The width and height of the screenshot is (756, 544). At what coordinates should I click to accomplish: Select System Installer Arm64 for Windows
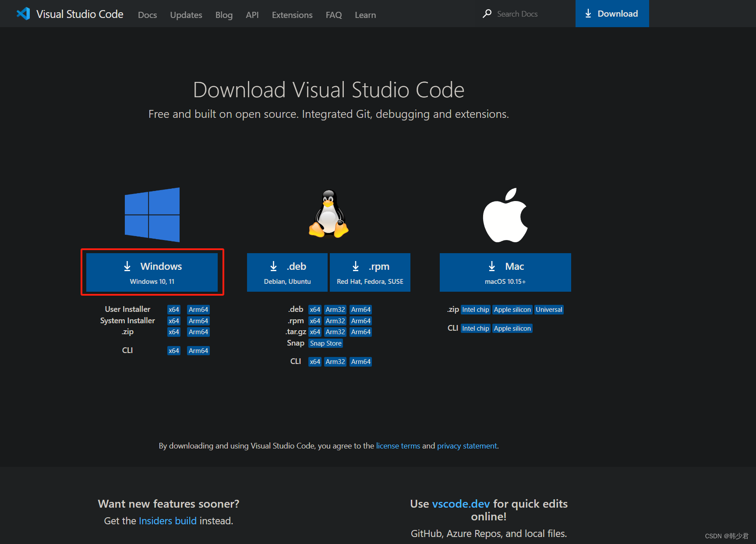(x=198, y=321)
